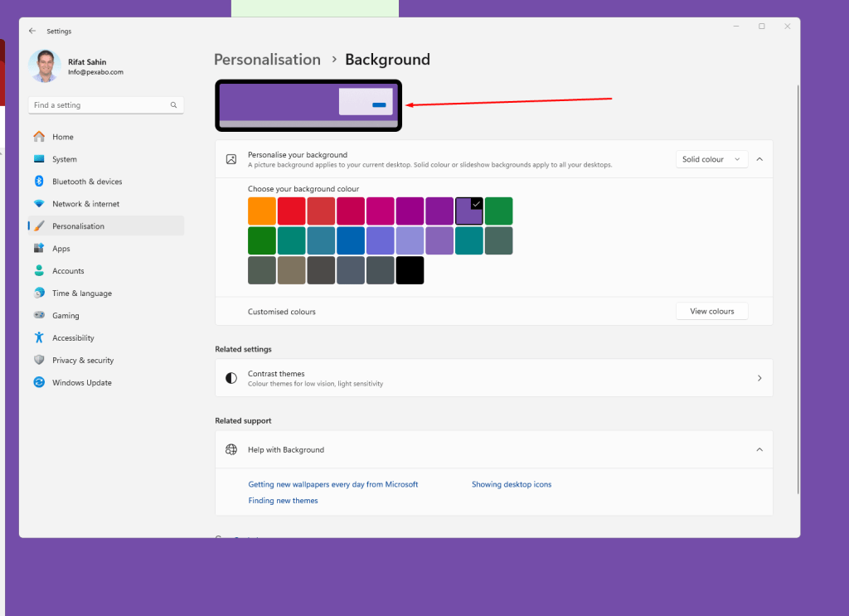Image resolution: width=849 pixels, height=616 pixels.
Task: Click the back arrow in Settings title bar
Action: click(x=32, y=31)
